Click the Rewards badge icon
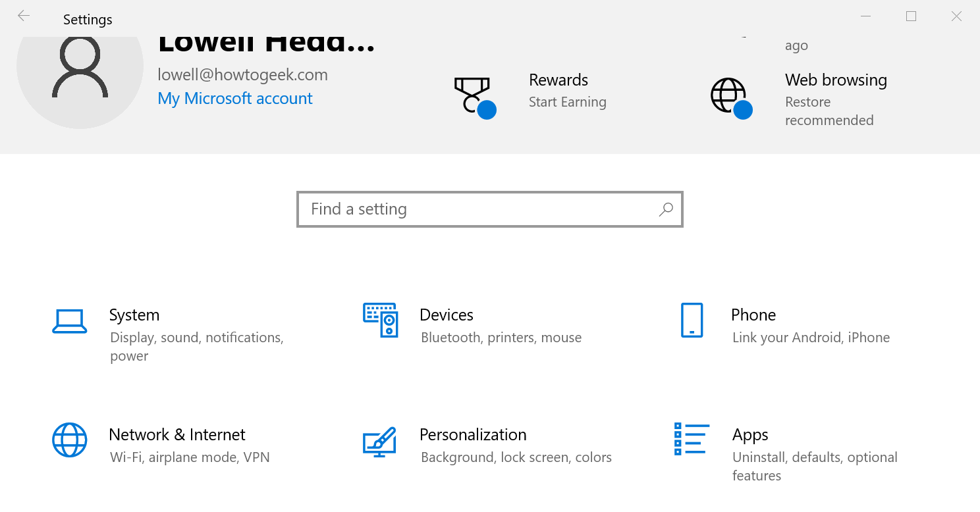This screenshot has height=512, width=980. point(473,95)
